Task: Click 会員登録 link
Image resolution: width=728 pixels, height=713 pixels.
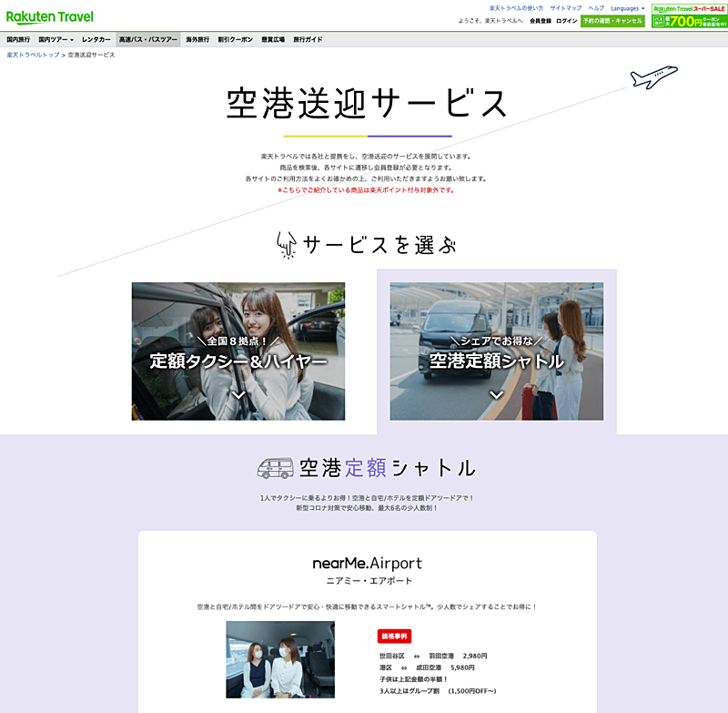Action: (541, 21)
